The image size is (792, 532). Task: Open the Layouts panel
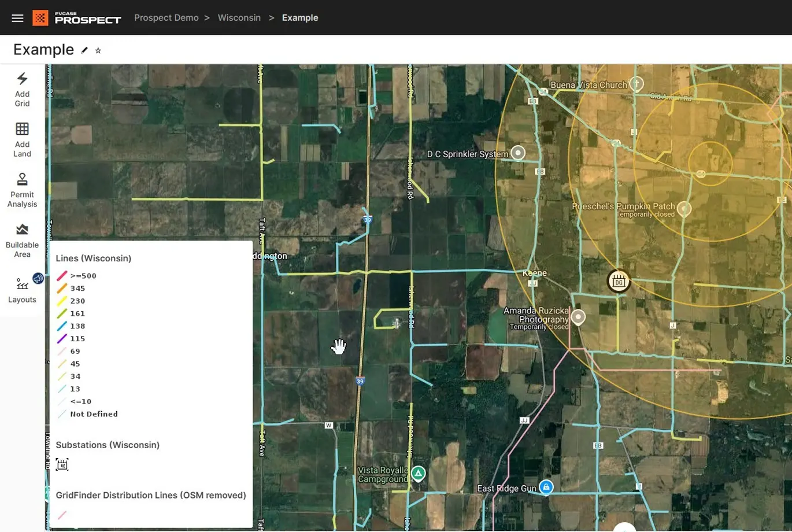tap(22, 289)
